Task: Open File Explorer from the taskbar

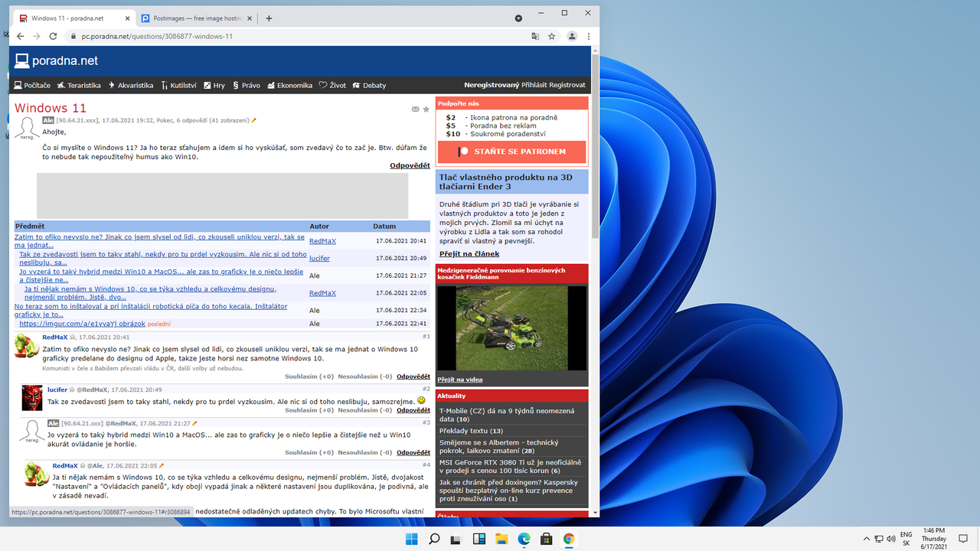Action: click(x=501, y=539)
